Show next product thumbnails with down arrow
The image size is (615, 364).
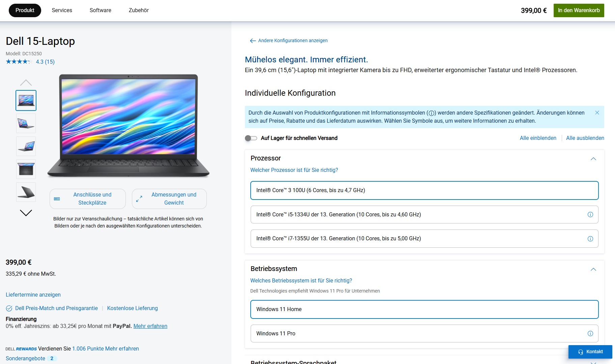pyautogui.click(x=26, y=213)
